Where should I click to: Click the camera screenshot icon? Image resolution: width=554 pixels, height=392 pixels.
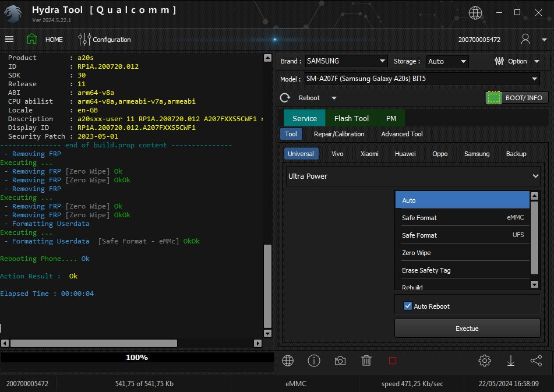(x=340, y=361)
